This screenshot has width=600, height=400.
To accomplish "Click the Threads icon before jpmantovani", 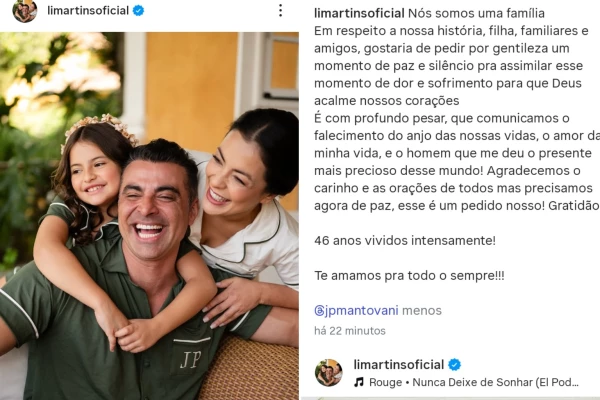I will pyautogui.click(x=319, y=310).
